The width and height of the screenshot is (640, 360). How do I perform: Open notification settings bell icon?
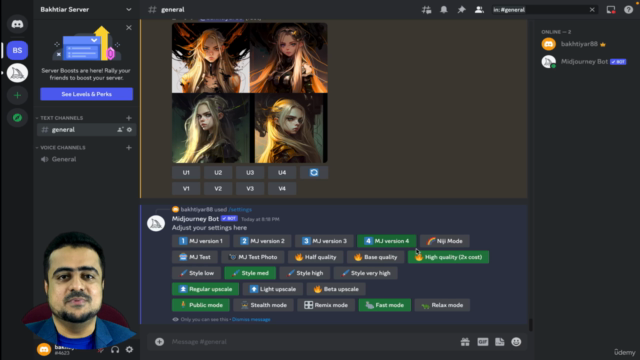444,10
